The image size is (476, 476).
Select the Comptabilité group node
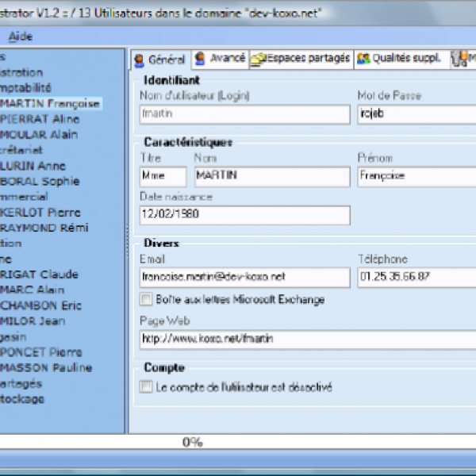[x=25, y=88]
